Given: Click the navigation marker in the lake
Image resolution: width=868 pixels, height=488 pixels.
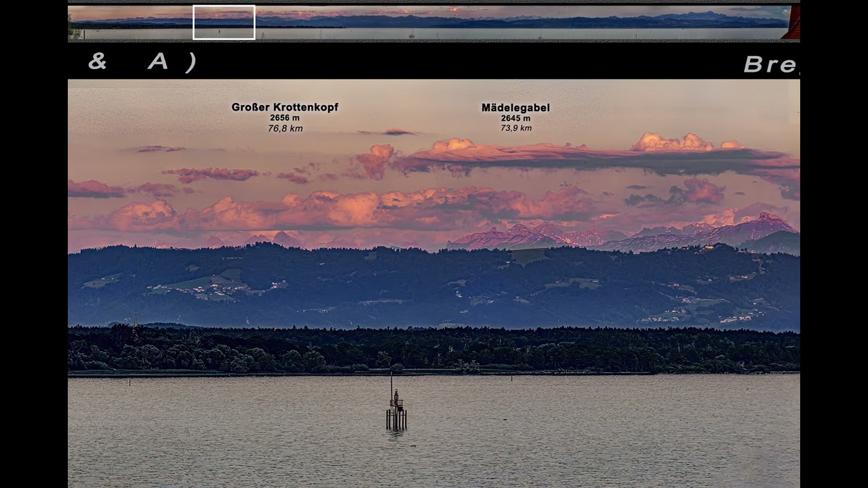Looking at the screenshot, I should (x=396, y=403).
